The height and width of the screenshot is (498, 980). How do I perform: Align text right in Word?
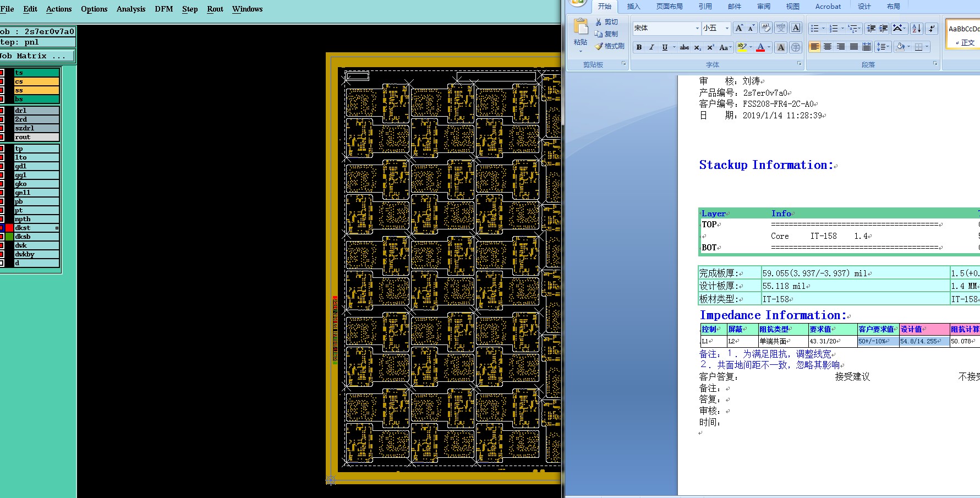[841, 47]
